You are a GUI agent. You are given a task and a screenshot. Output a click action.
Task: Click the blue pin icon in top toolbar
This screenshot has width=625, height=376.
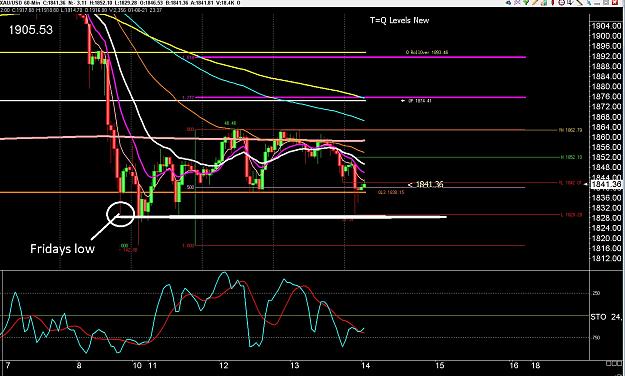coord(589,2)
